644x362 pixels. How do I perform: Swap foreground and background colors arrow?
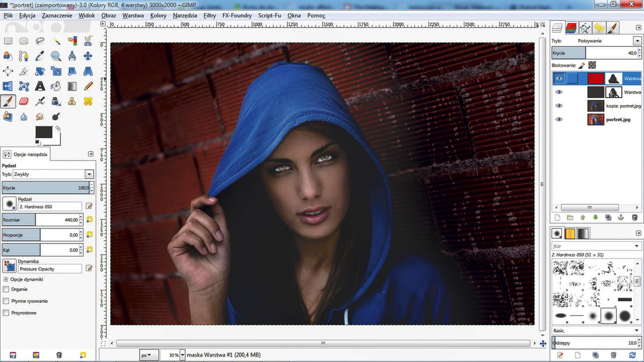[x=58, y=129]
